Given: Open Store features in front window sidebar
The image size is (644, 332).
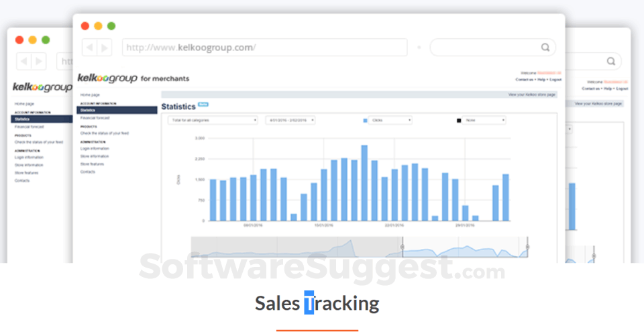Looking at the screenshot, I should pos(92,164).
